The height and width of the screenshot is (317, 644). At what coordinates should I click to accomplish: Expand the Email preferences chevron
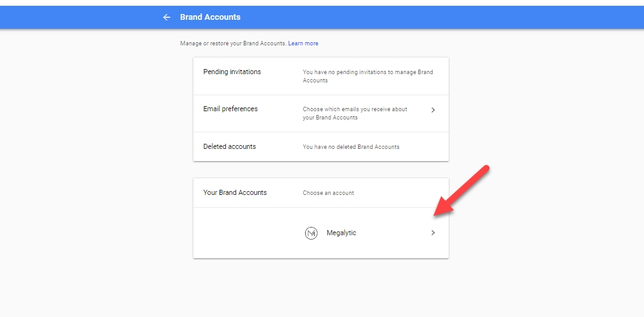433,110
